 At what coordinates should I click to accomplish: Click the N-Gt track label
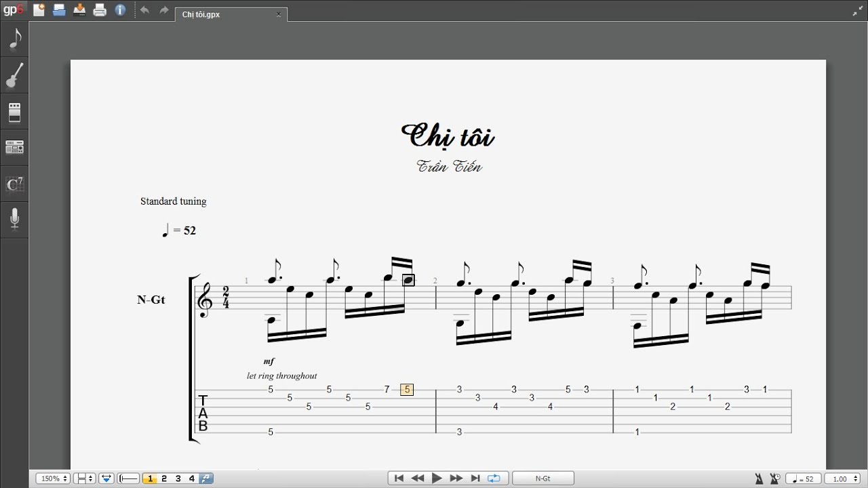pyautogui.click(x=151, y=300)
